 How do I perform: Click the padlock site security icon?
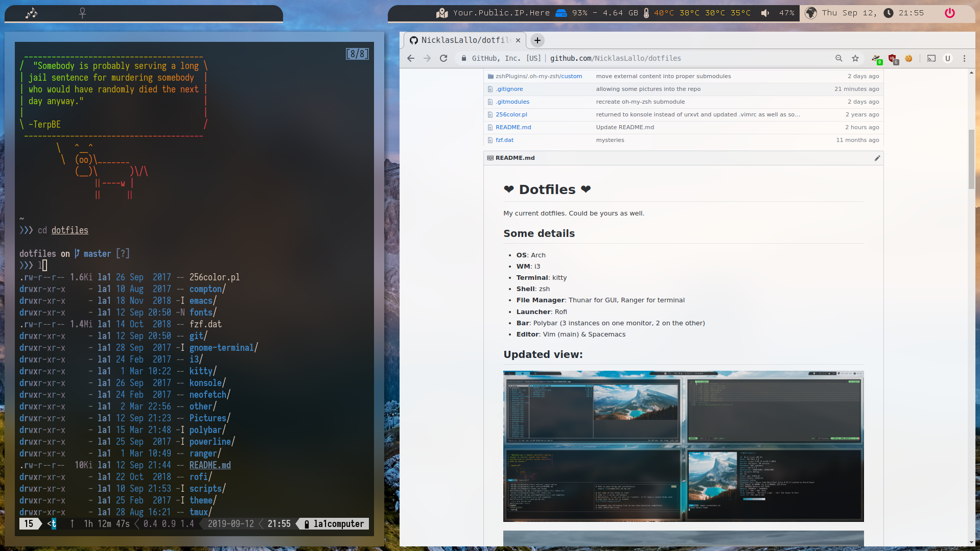pos(464,58)
